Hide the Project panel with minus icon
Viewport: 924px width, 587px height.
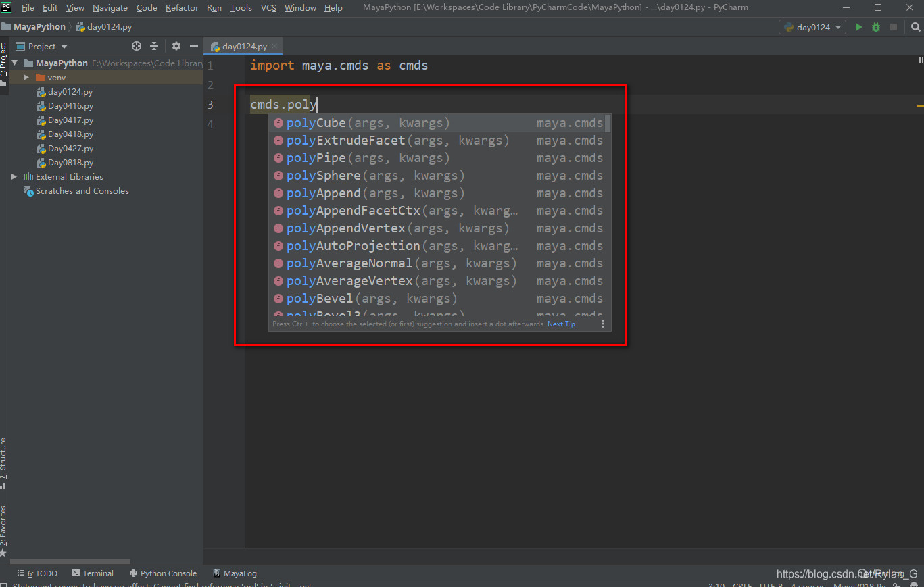194,46
